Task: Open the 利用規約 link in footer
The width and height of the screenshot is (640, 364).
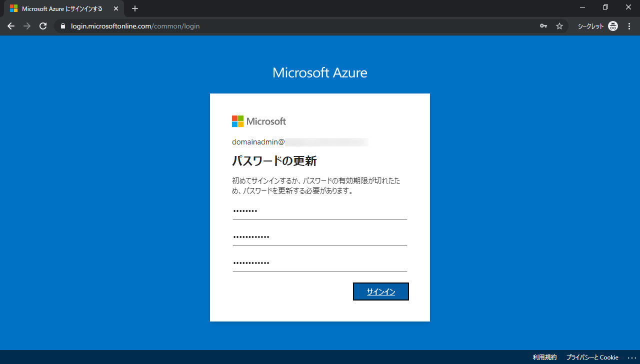Action: [x=544, y=357]
